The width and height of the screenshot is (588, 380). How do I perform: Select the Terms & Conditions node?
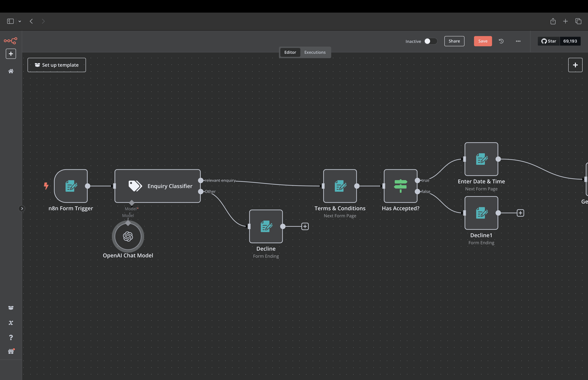[340, 186]
